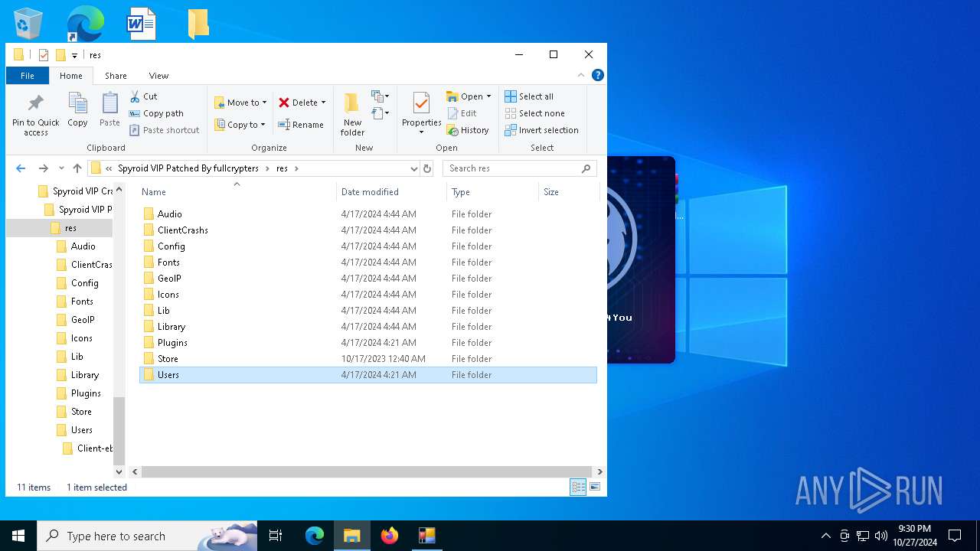This screenshot has height=551, width=980.
Task: Select Library in navigation tree
Action: 84,375
